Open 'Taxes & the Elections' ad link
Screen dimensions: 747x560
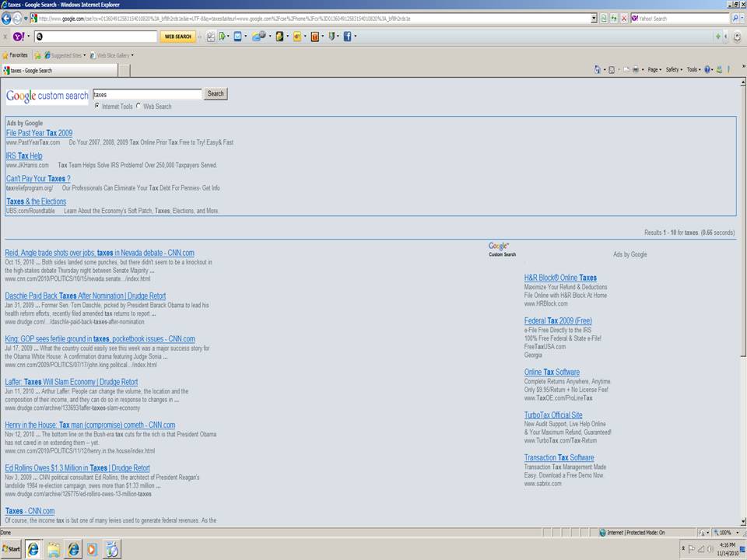click(x=37, y=201)
